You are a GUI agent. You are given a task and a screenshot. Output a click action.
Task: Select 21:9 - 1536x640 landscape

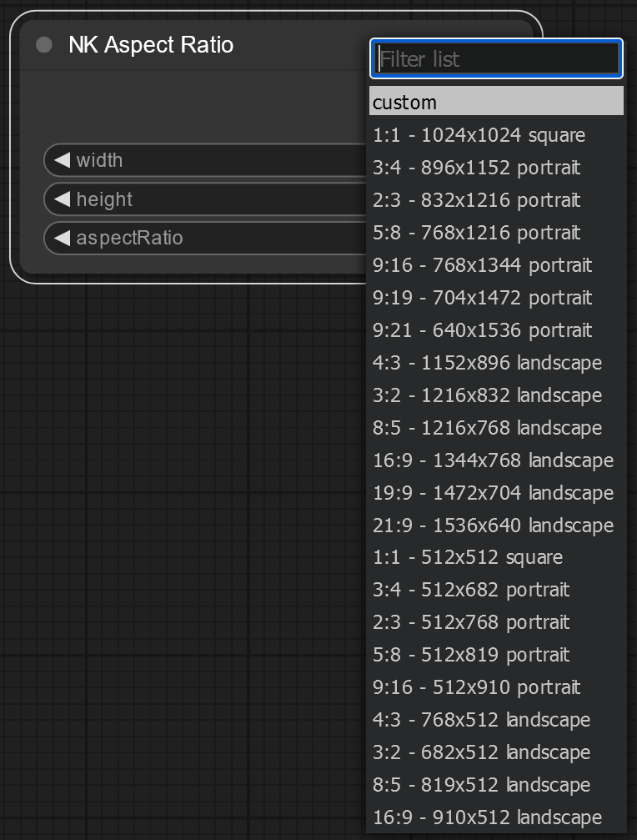tap(496, 525)
